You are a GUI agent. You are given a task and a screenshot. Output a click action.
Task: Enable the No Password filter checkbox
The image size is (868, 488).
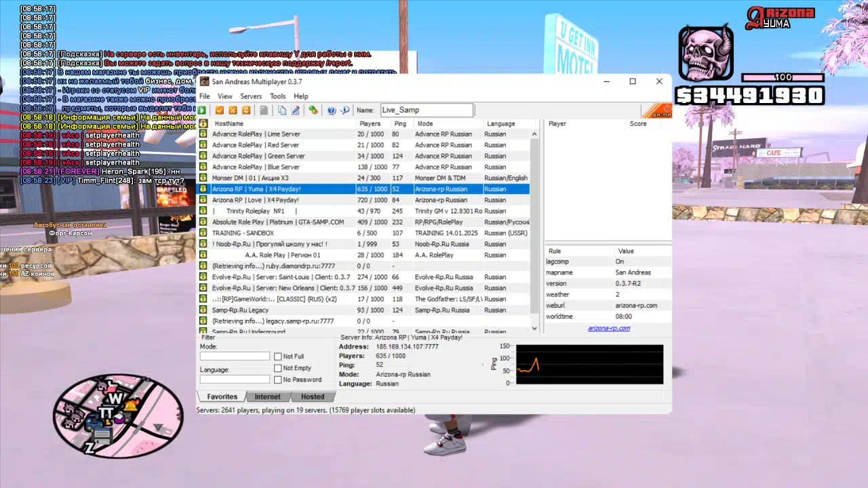pos(277,380)
